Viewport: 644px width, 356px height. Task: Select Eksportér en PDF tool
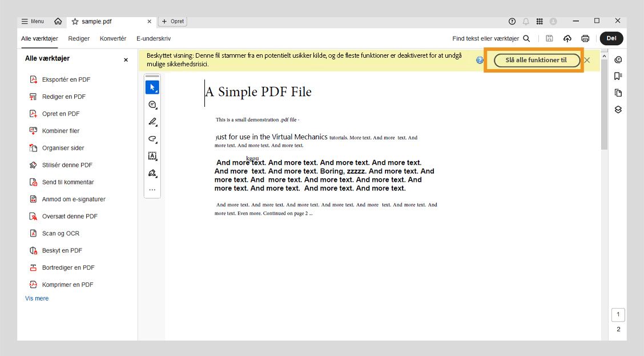click(60, 79)
